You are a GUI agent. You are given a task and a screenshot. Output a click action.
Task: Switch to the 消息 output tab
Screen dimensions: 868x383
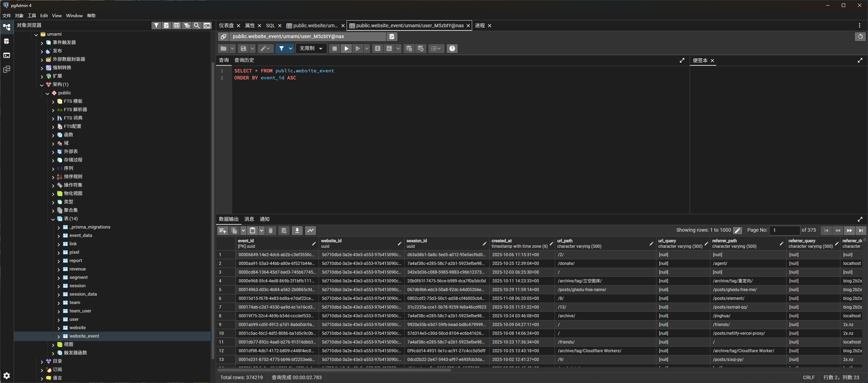[249, 219]
